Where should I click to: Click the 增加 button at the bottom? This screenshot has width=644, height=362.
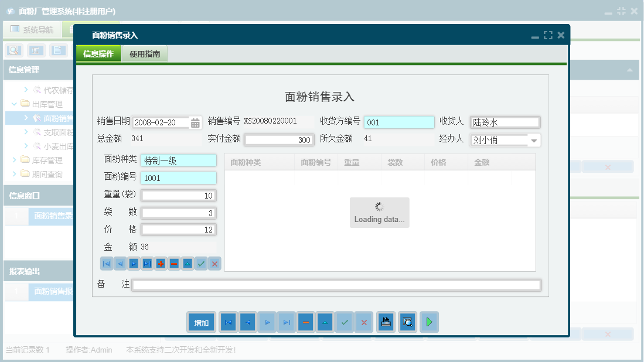[x=201, y=322]
